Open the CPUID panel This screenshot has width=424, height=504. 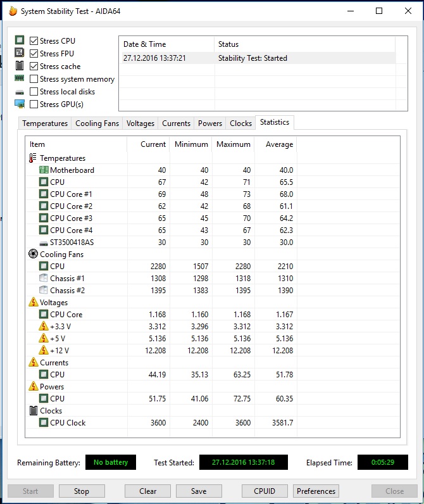265,491
